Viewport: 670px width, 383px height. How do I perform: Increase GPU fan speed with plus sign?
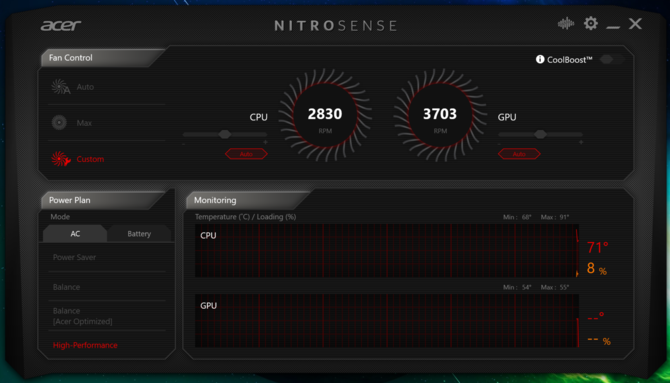(581, 142)
